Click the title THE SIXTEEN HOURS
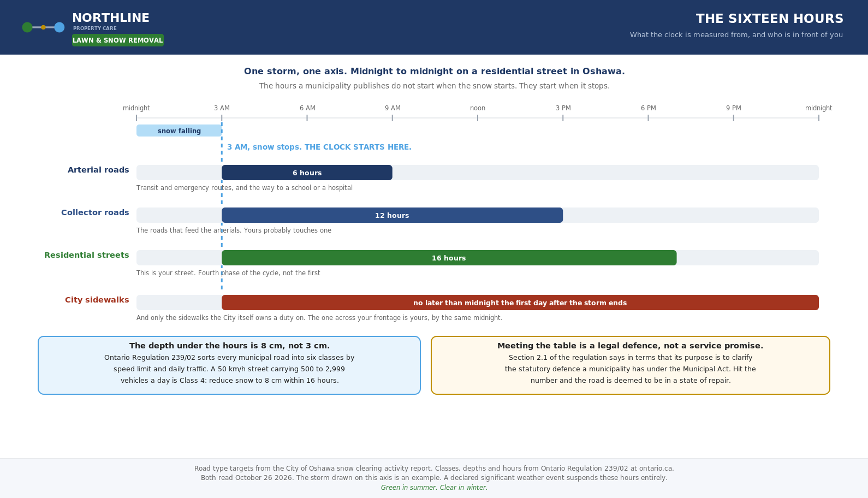 tap(770, 19)
